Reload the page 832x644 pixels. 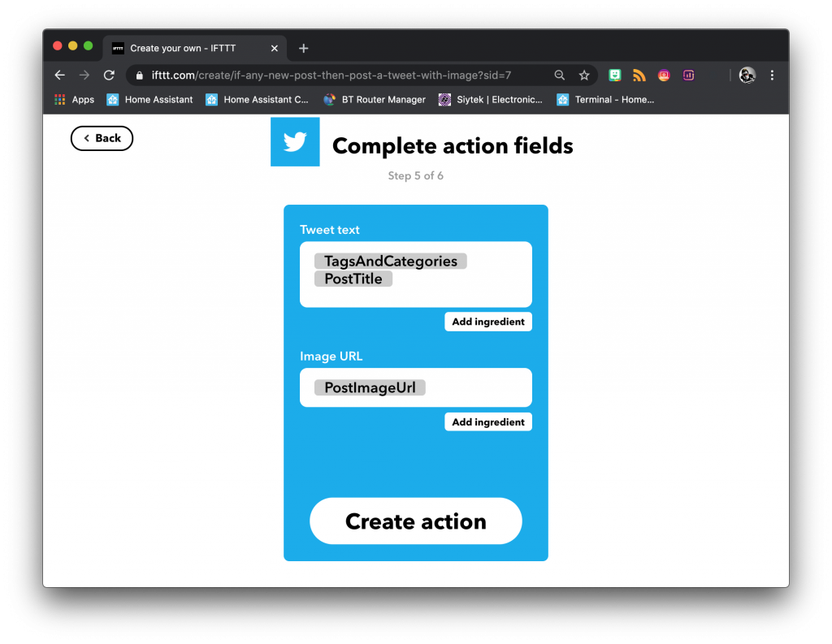click(x=110, y=76)
